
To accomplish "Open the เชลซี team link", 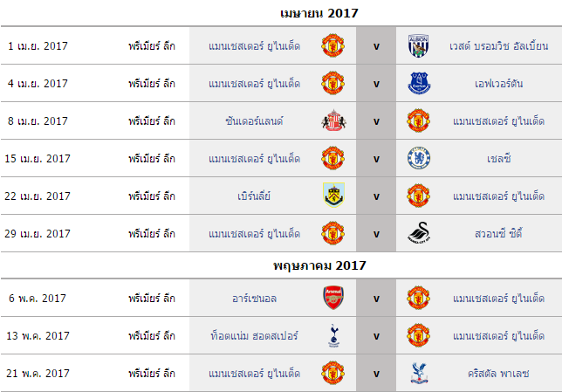I will point(498,159).
